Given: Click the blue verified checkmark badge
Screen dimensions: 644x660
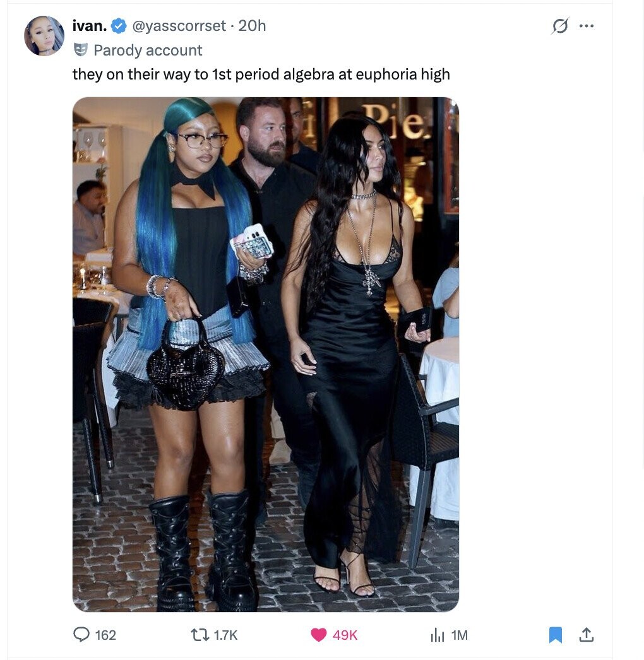Looking at the screenshot, I should [x=119, y=26].
